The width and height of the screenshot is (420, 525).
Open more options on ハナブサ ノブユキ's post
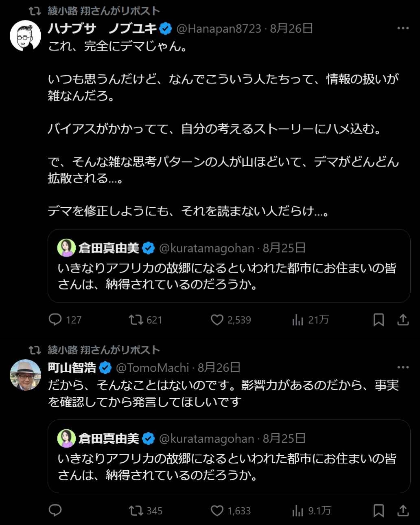(x=402, y=28)
